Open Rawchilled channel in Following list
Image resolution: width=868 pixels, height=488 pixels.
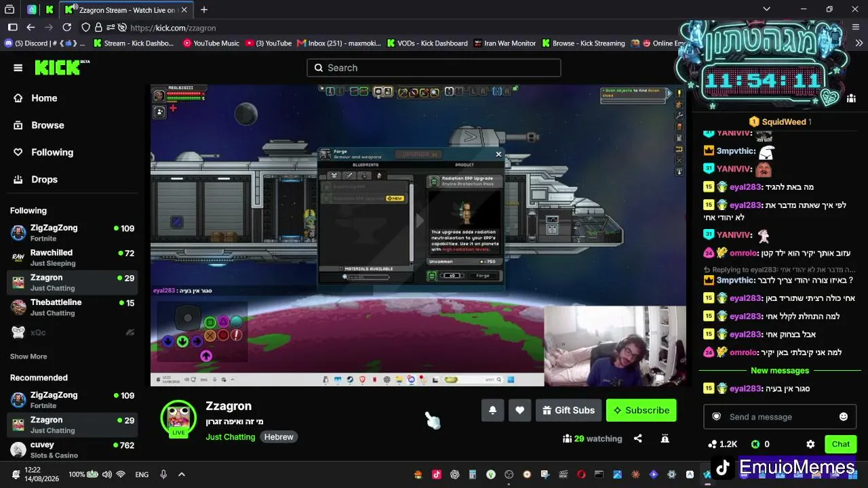(x=73, y=258)
